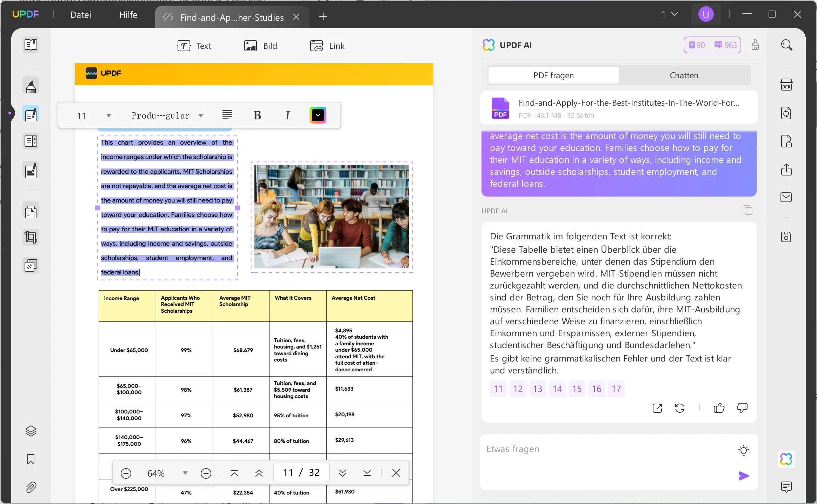The height and width of the screenshot is (504, 817).
Task: Export the AI answer with arrow icon
Action: click(657, 408)
